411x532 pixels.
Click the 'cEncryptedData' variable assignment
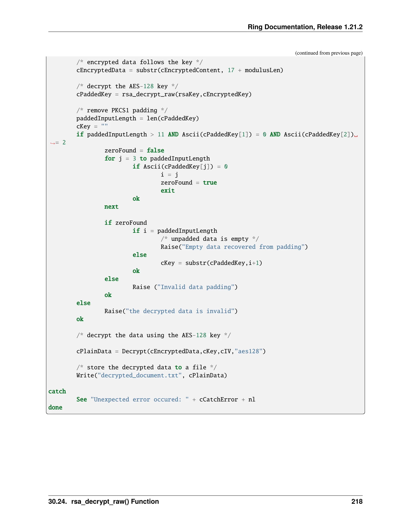101,70
